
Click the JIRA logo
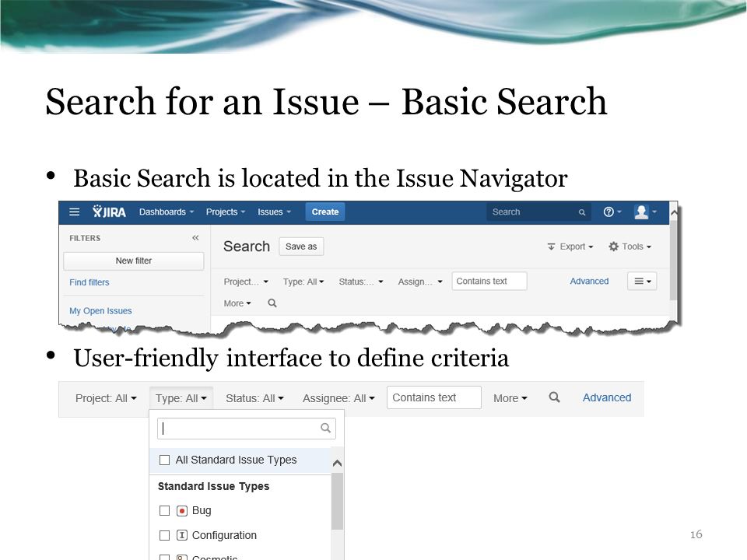pyautogui.click(x=109, y=212)
